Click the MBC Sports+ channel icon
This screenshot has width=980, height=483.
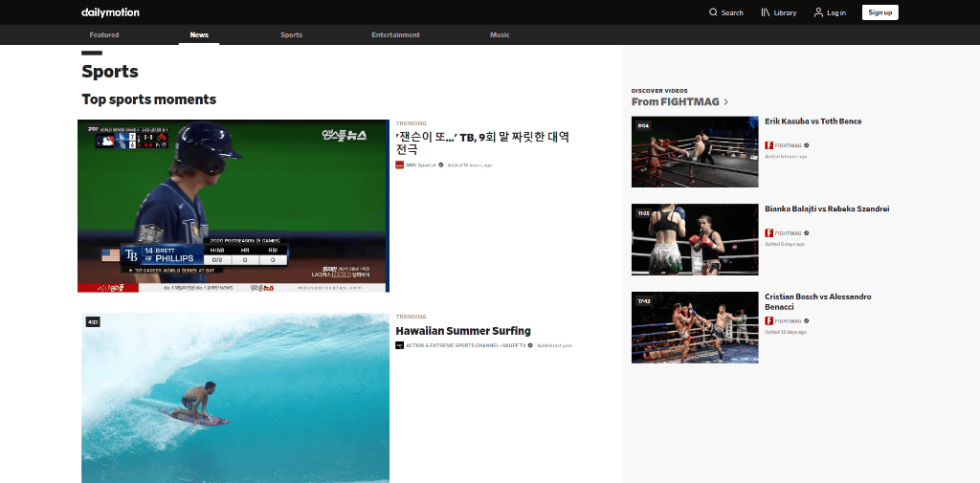point(399,165)
